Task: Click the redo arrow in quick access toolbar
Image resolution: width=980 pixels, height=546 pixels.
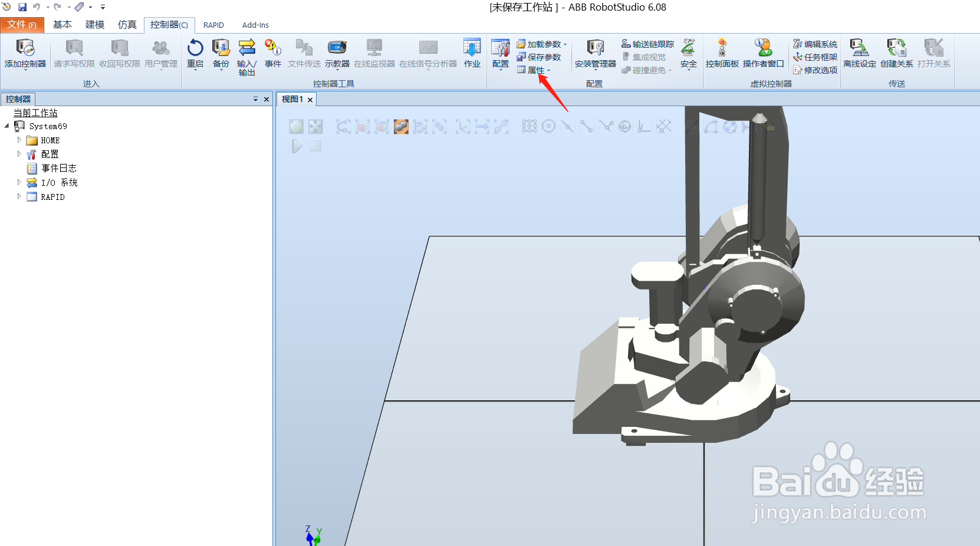Action: pyautogui.click(x=58, y=7)
